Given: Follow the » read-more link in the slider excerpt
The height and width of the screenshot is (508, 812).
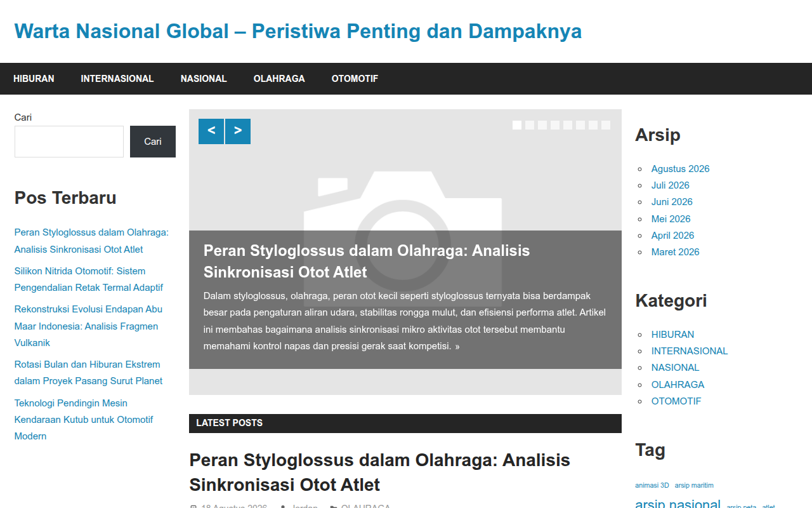Looking at the screenshot, I should (457, 347).
